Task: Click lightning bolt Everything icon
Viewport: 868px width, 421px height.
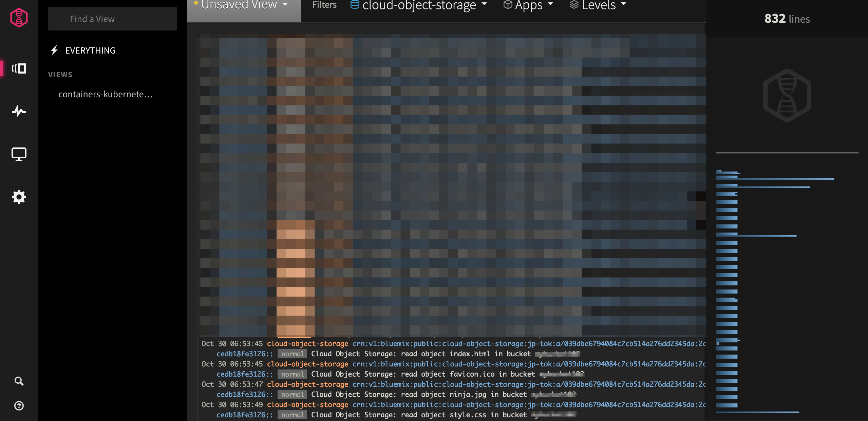Action: (54, 51)
